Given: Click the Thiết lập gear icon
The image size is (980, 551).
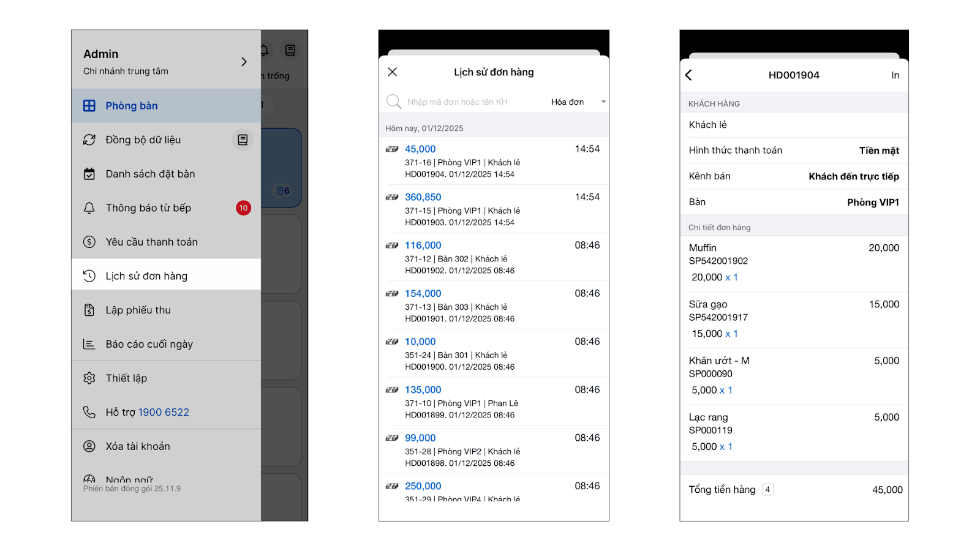Looking at the screenshot, I should 89,378.
